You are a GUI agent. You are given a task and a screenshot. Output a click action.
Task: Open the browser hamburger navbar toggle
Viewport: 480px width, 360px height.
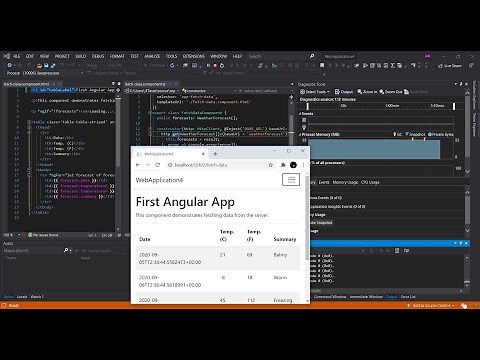(x=291, y=179)
